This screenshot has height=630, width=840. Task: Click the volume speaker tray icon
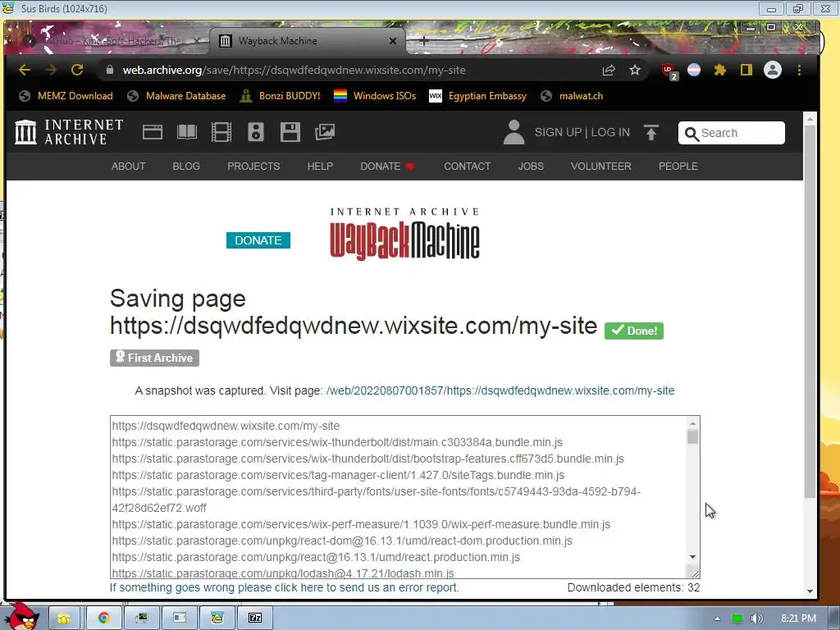pos(756,619)
